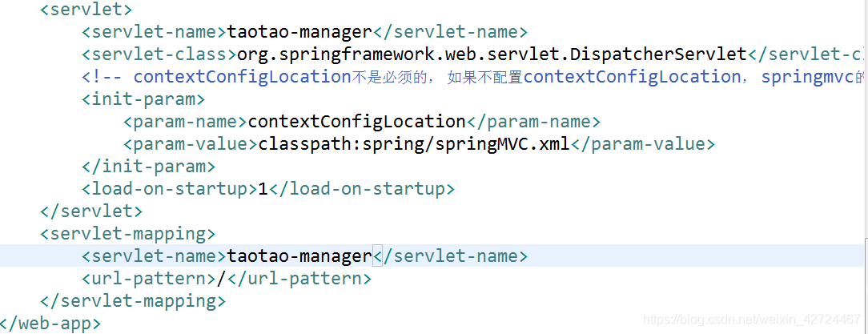Viewport: 868px width, 334px height.
Task: Click the value 1 in load-on-startup
Action: click(263, 189)
